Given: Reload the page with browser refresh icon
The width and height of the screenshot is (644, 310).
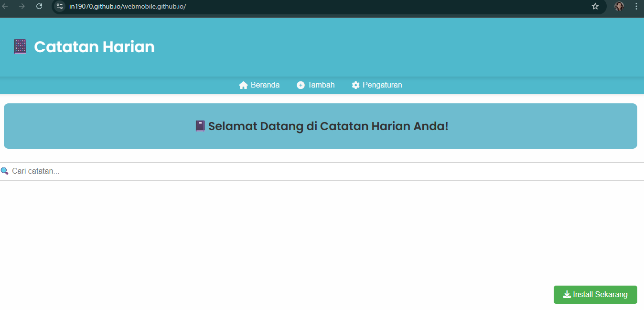Looking at the screenshot, I should pyautogui.click(x=39, y=6).
